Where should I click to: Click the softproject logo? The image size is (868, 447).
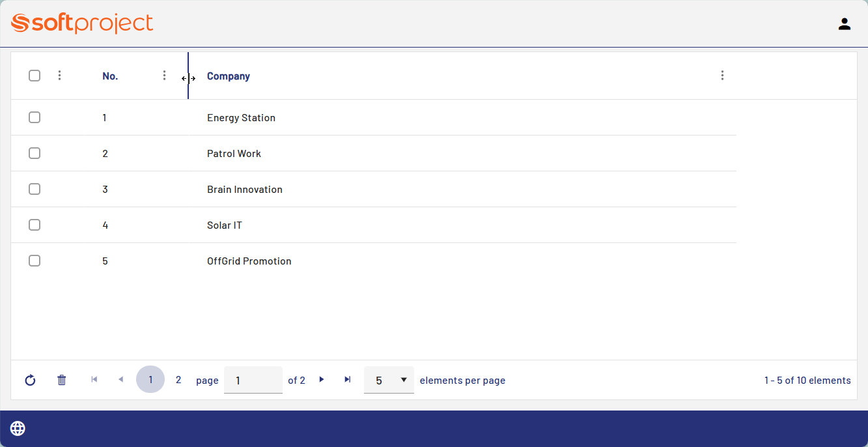tap(82, 23)
